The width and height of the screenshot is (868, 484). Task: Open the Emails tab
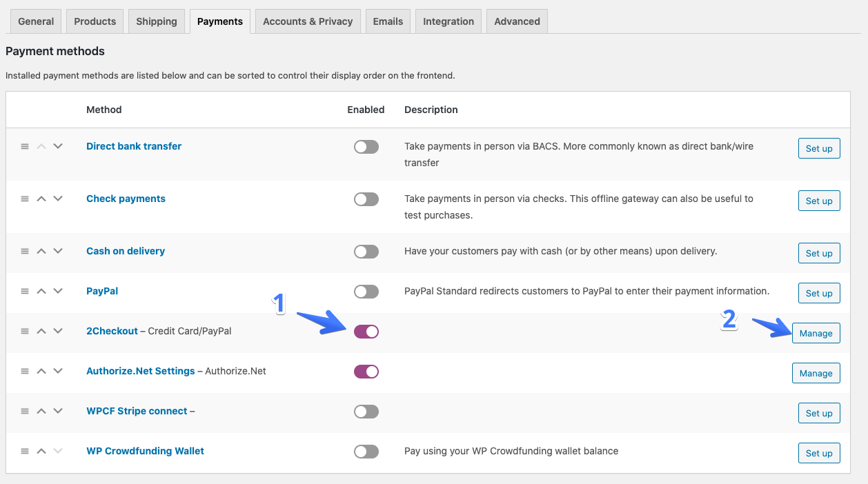click(388, 21)
